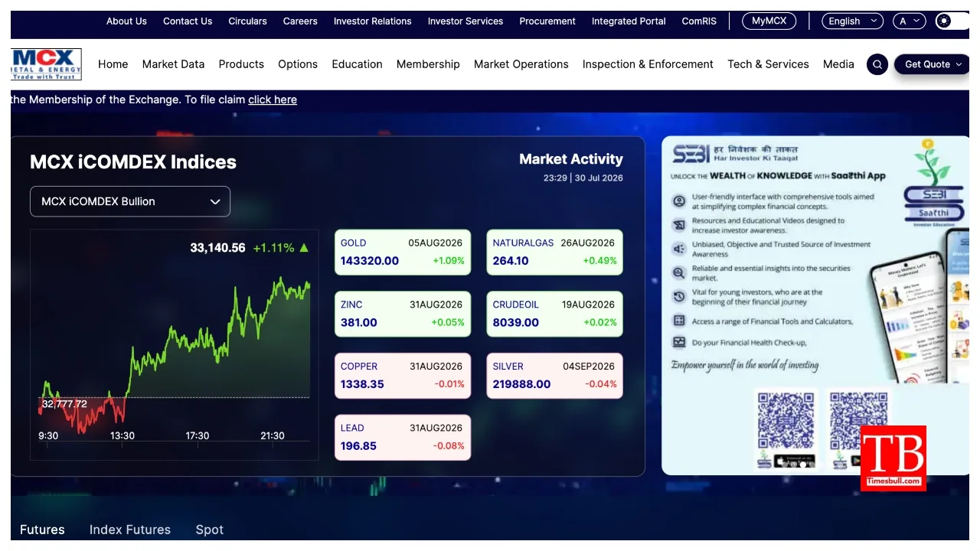Open the ZINC 31AUG2026 card
The image size is (980, 551).
403,314
